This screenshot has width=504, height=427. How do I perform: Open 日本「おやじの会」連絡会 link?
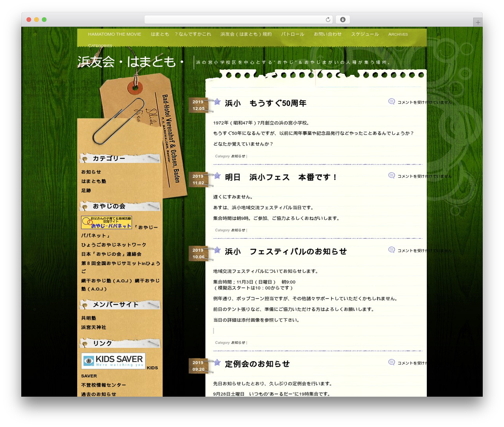tap(111, 254)
